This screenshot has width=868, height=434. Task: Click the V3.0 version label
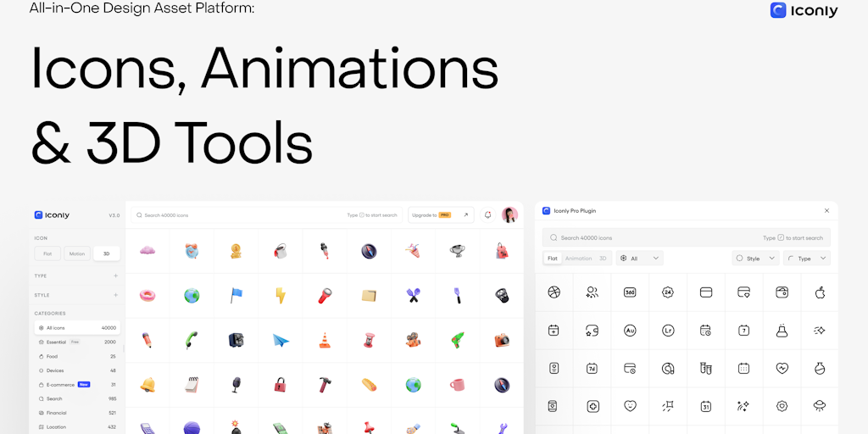click(114, 215)
